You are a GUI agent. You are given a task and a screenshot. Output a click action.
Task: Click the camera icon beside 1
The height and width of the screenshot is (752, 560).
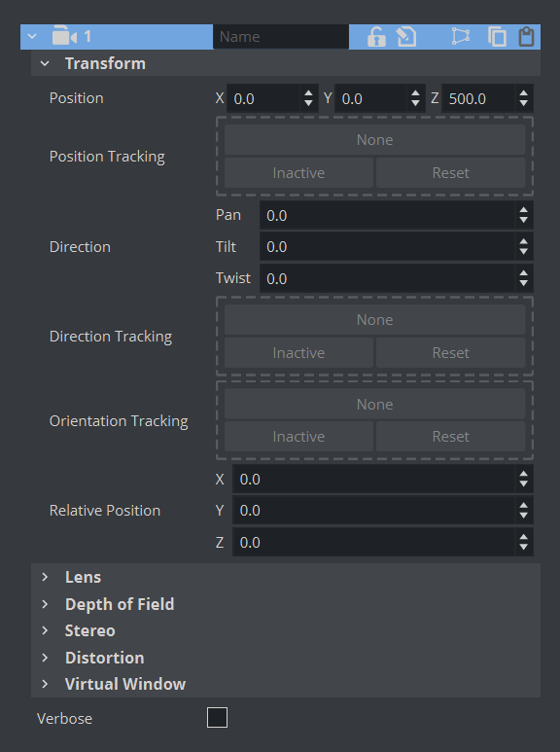coord(64,37)
